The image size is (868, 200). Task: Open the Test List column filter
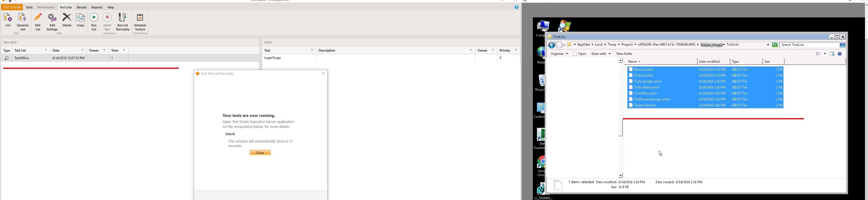pos(46,50)
